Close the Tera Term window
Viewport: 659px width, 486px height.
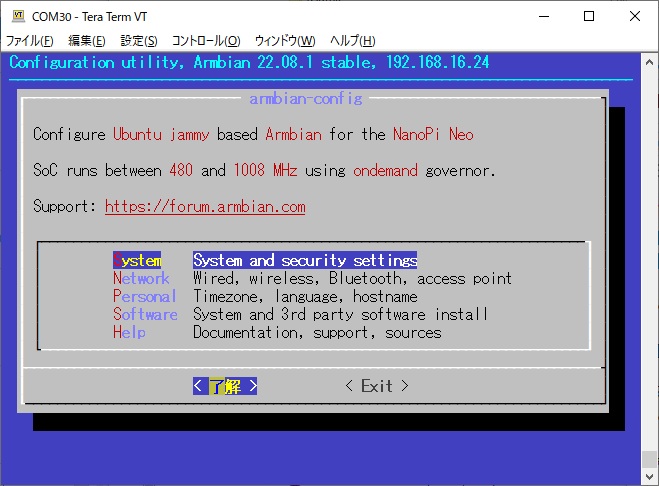pyautogui.click(x=635, y=16)
